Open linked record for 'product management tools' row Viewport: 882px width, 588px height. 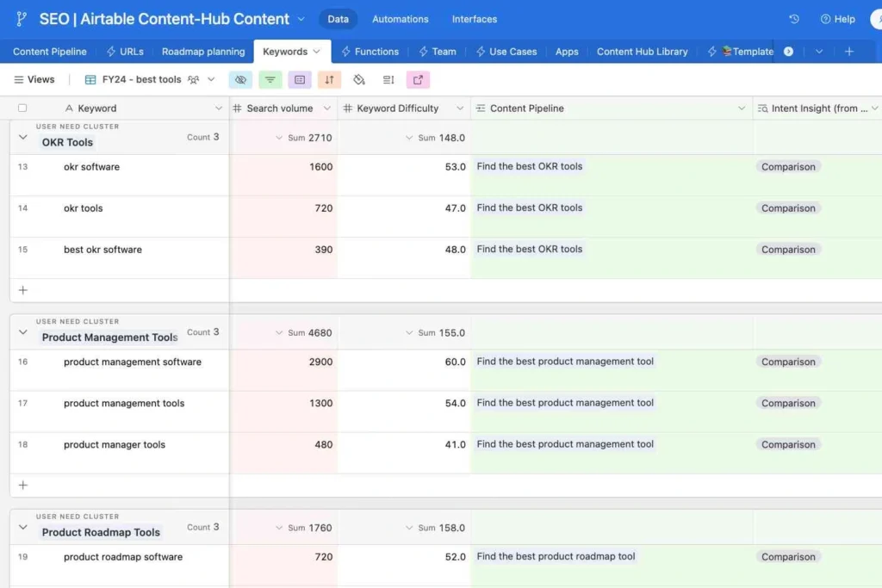click(x=565, y=403)
